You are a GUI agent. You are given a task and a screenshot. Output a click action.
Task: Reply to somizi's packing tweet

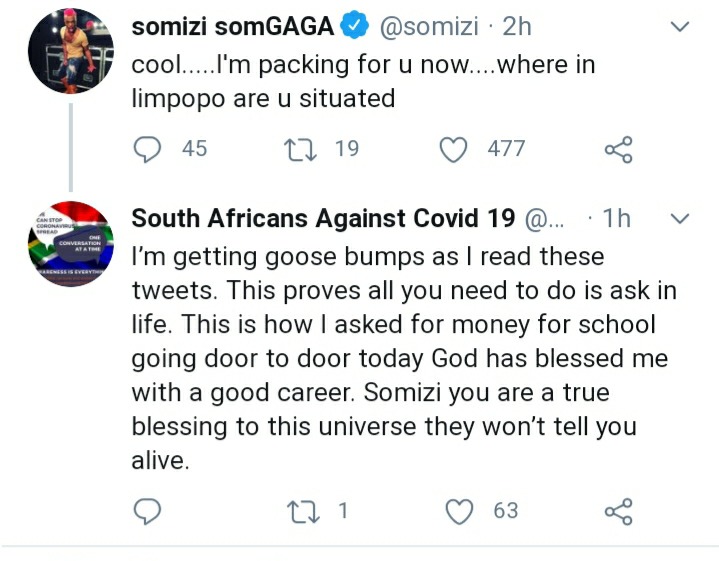click(148, 149)
